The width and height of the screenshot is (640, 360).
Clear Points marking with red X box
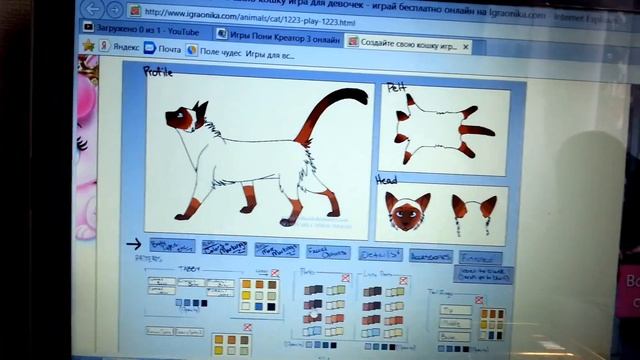click(x=346, y=278)
